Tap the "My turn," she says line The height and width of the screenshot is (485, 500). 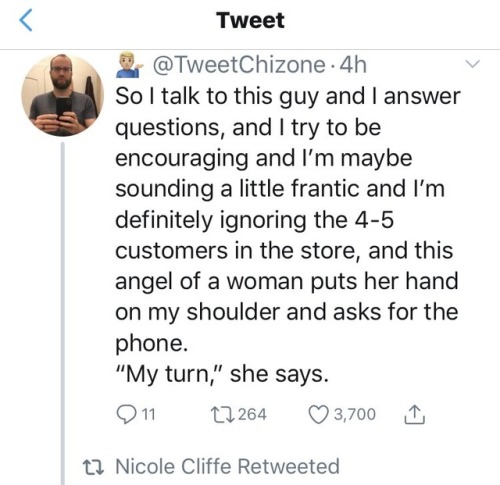[222, 374]
